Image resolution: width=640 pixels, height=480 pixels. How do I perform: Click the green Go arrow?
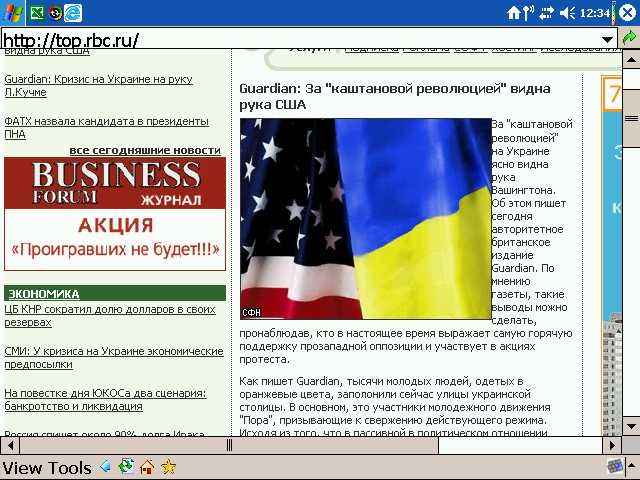click(x=629, y=38)
